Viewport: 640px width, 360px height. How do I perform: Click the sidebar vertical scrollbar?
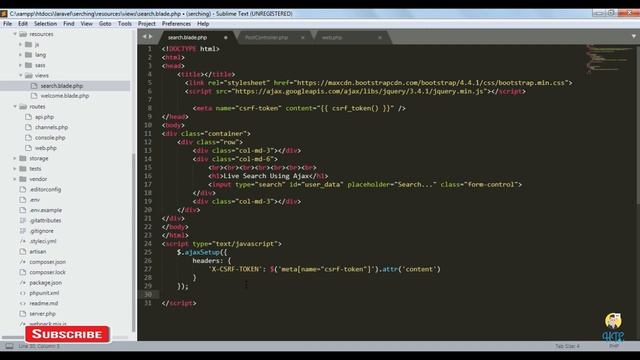(134, 243)
